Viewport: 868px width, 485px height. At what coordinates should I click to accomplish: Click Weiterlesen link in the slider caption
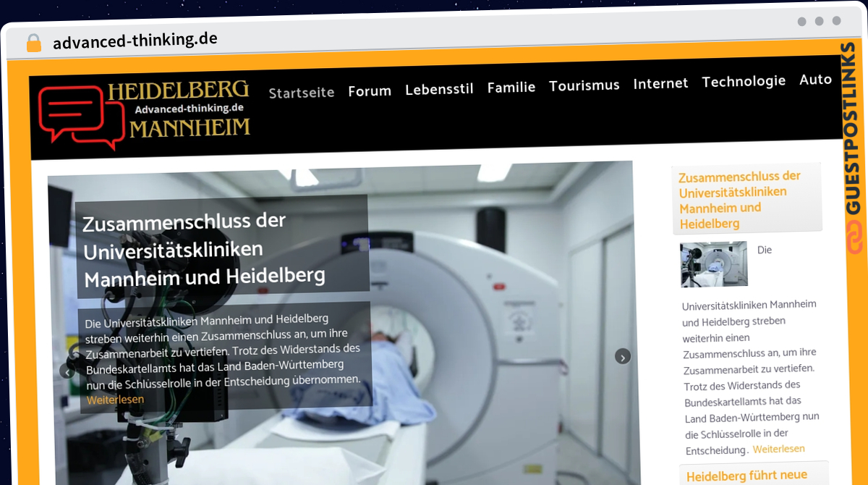point(115,400)
